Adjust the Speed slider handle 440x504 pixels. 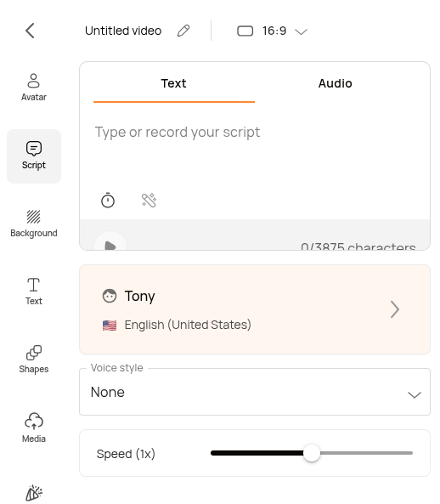(x=312, y=453)
